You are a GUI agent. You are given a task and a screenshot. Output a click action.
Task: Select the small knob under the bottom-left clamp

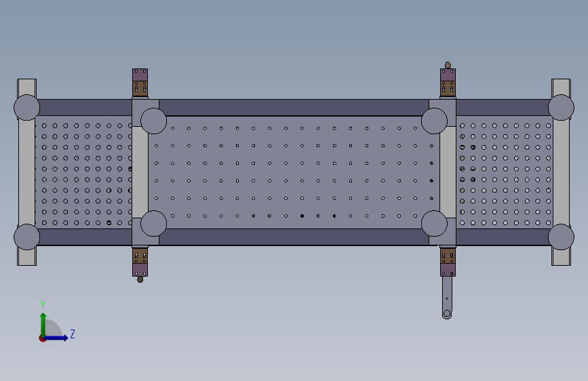(140, 279)
